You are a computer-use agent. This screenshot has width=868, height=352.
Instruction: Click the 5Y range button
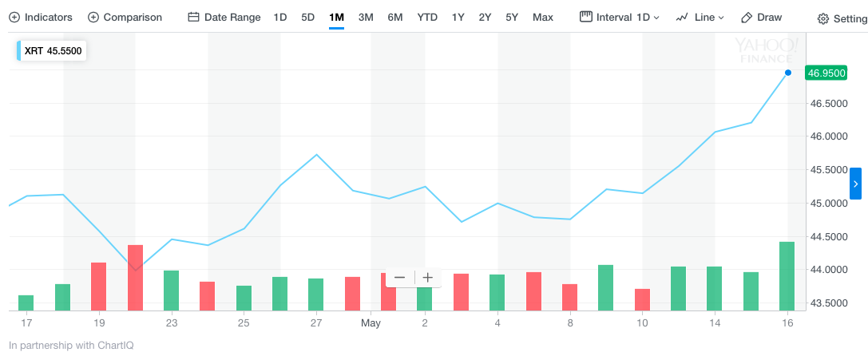512,17
